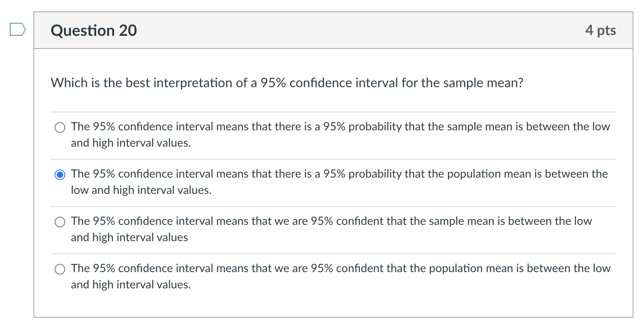Click the '4 pts' points label
Image resolution: width=644 pixels, height=334 pixels.
600,30
